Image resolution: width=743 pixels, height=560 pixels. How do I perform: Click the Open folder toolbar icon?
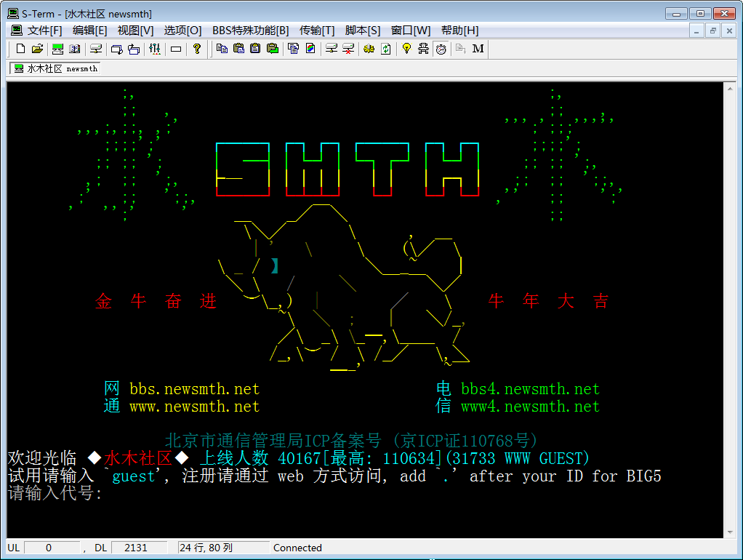(x=37, y=49)
